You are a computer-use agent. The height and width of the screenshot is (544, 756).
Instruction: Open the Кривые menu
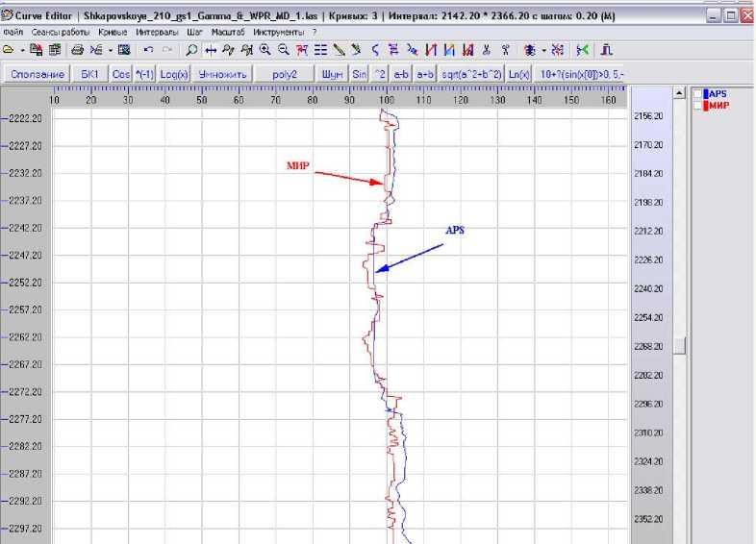pyautogui.click(x=113, y=33)
